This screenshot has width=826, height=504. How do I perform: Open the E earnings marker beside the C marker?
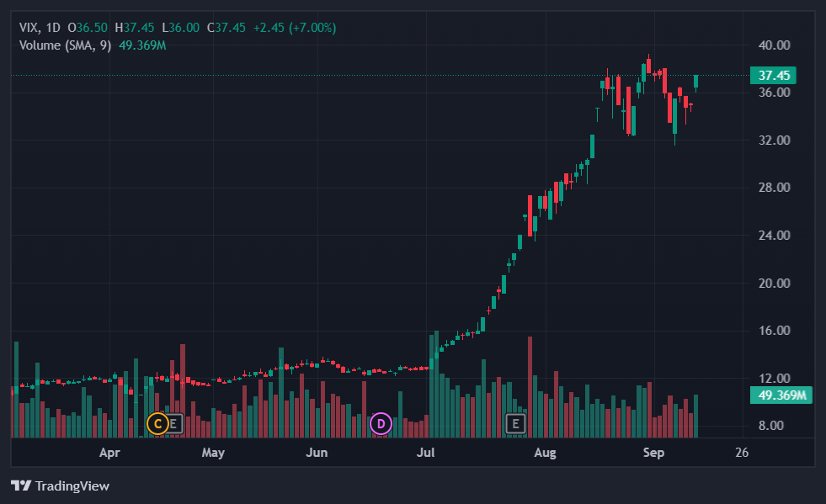[173, 423]
